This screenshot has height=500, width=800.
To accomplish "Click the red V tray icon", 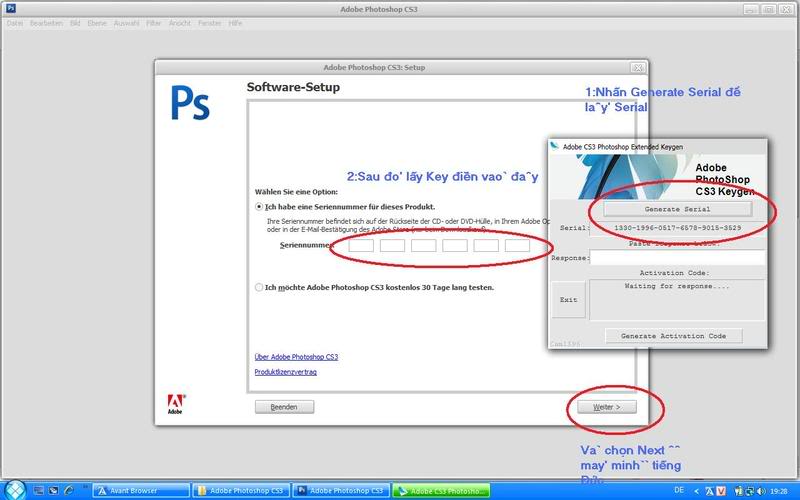I will (721, 491).
